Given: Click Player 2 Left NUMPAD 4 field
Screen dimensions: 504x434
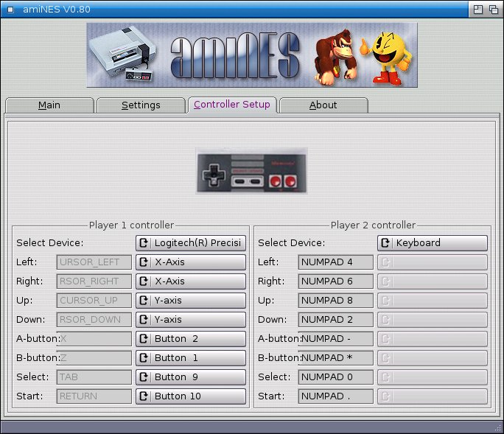Looking at the screenshot, I should [335, 262].
